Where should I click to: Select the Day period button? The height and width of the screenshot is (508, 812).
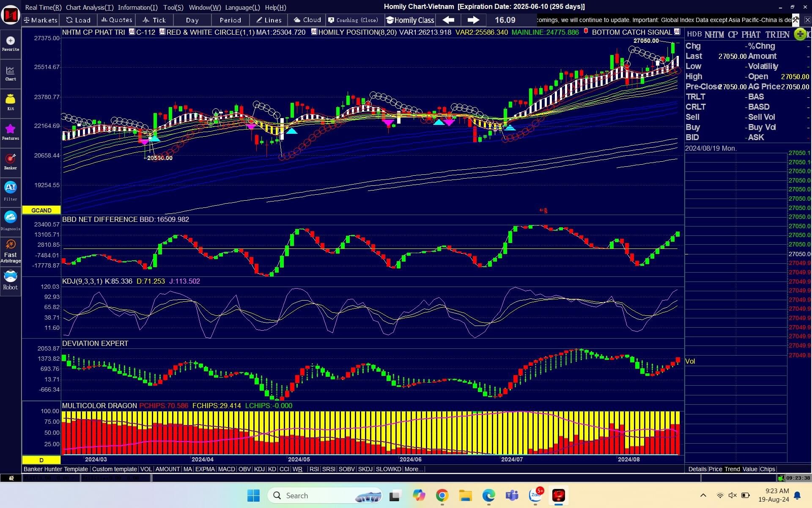(x=192, y=20)
